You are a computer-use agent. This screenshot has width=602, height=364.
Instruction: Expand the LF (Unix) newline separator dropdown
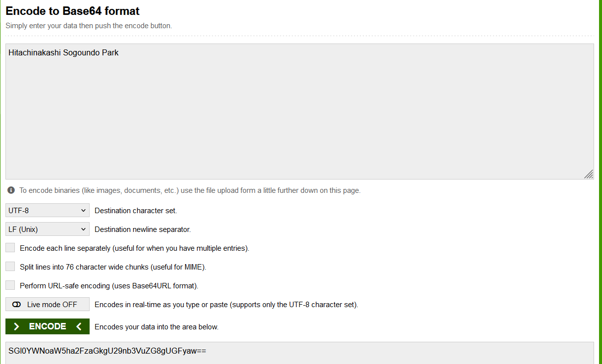point(48,229)
